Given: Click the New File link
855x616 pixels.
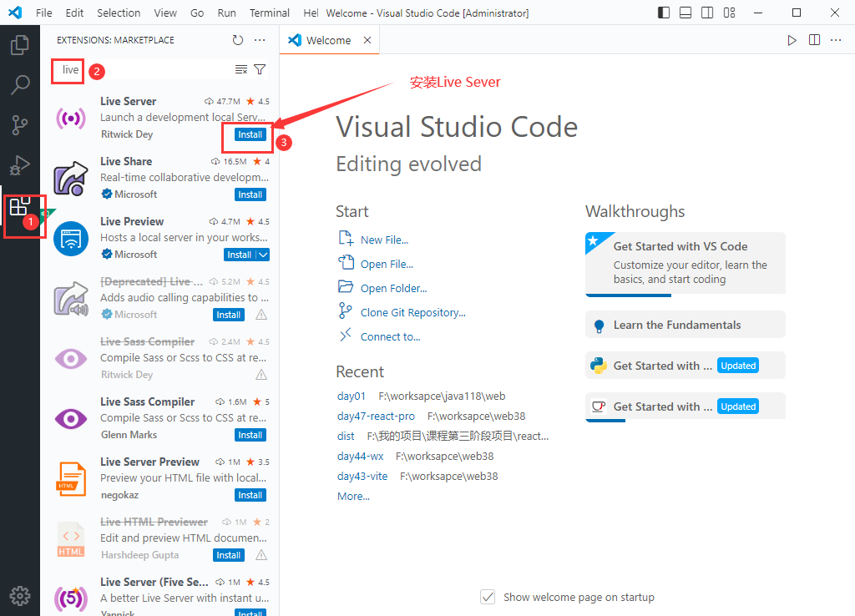Looking at the screenshot, I should 384,240.
